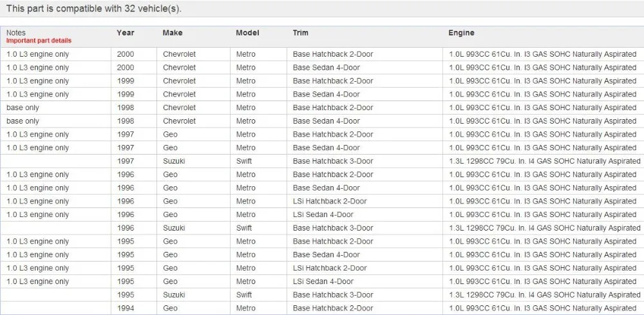Click the 2000 Chevrolet Base Hatchback 2-Door trim
The height and width of the screenshot is (315, 644).
click(x=333, y=54)
